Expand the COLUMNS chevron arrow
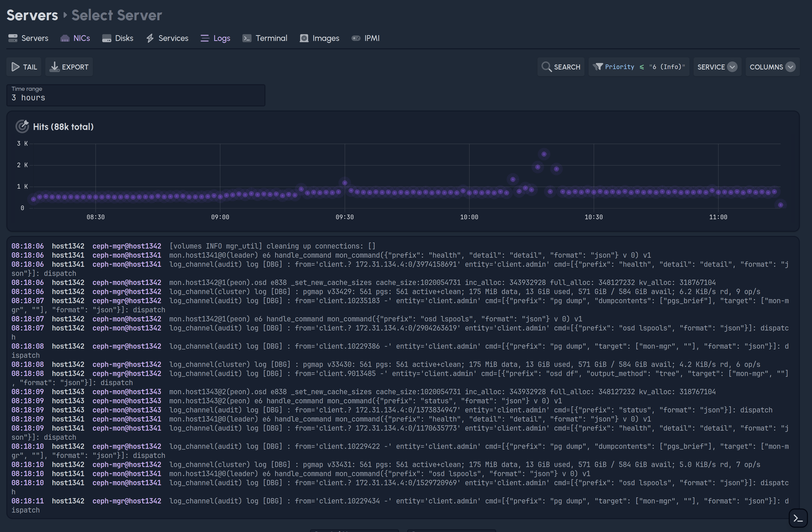This screenshot has width=812, height=532. pyautogui.click(x=790, y=67)
